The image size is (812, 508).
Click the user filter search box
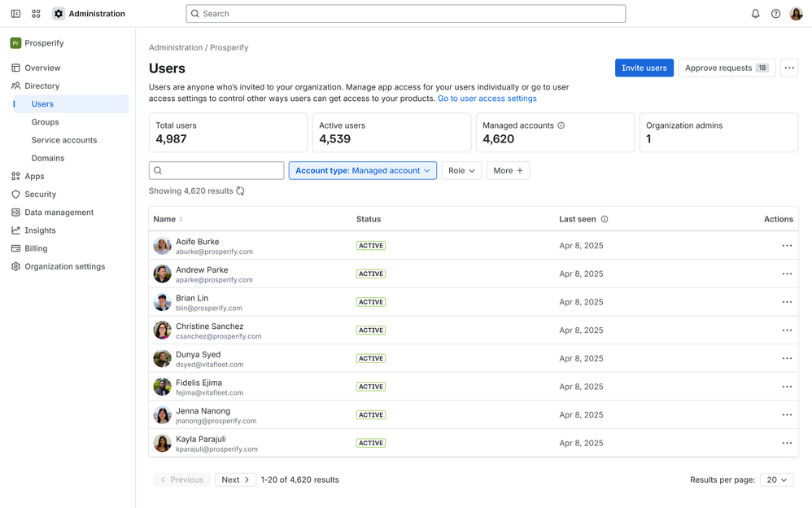coord(216,170)
